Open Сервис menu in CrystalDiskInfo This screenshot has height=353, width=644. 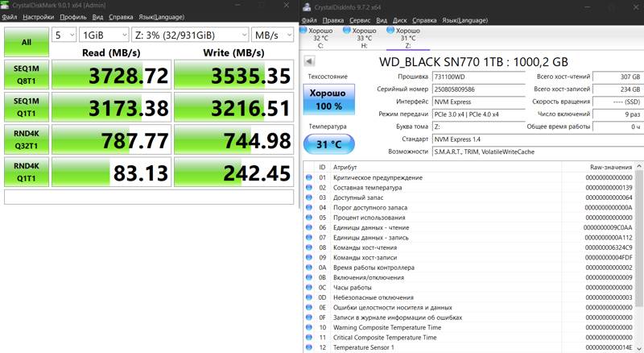[x=360, y=20]
